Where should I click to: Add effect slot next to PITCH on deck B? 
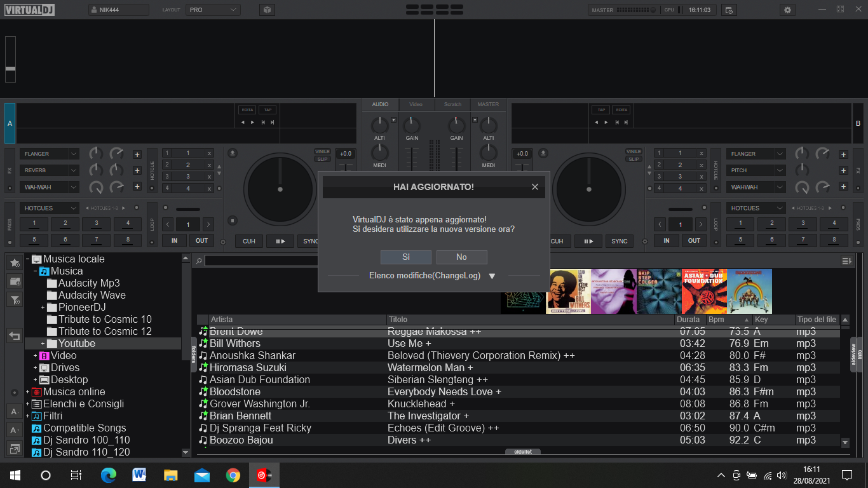pyautogui.click(x=843, y=170)
